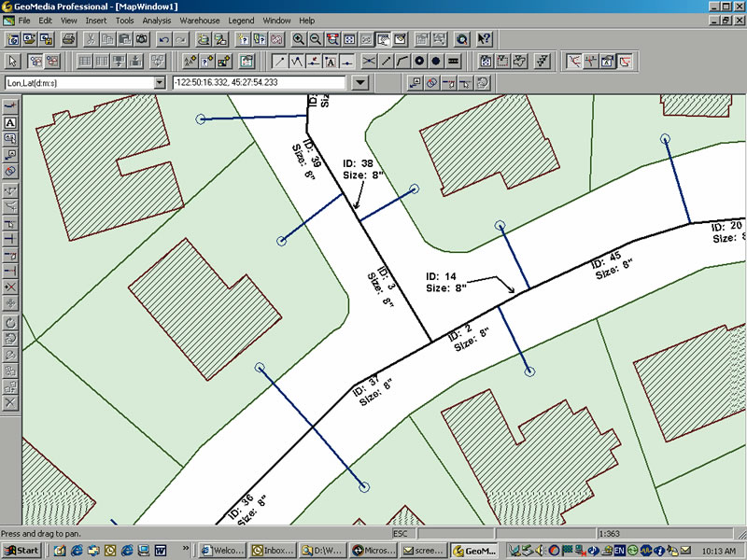
Task: Toggle the end point snap button
Action: (279, 61)
